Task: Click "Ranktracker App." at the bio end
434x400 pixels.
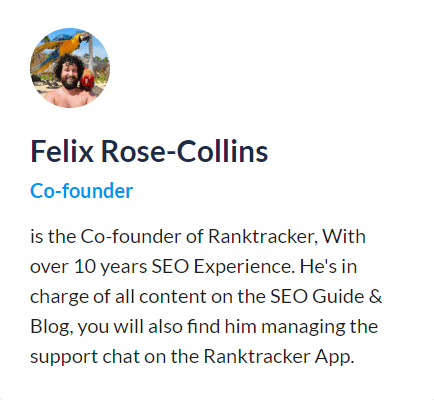Action: tap(279, 357)
